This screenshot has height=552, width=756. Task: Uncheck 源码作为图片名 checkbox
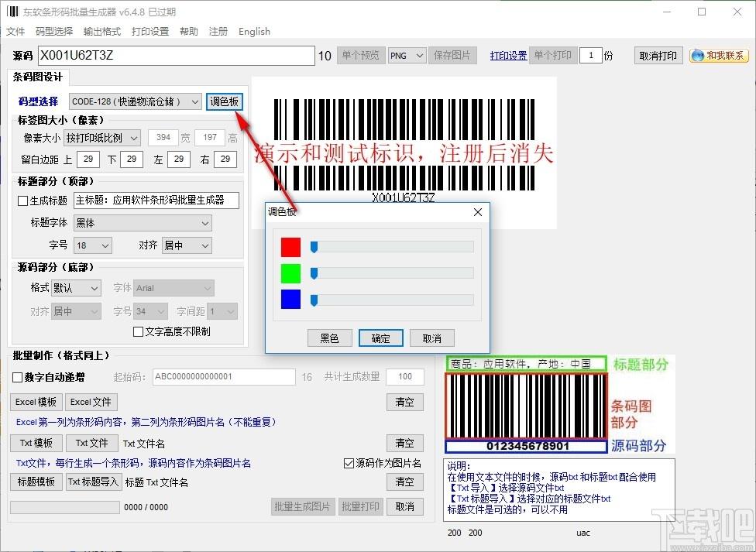click(349, 464)
